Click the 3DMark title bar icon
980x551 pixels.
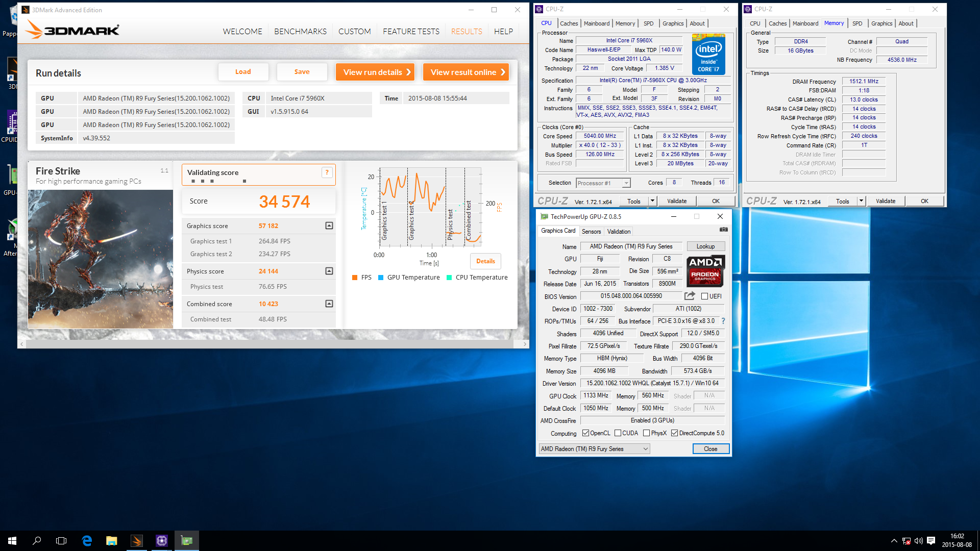click(x=26, y=10)
